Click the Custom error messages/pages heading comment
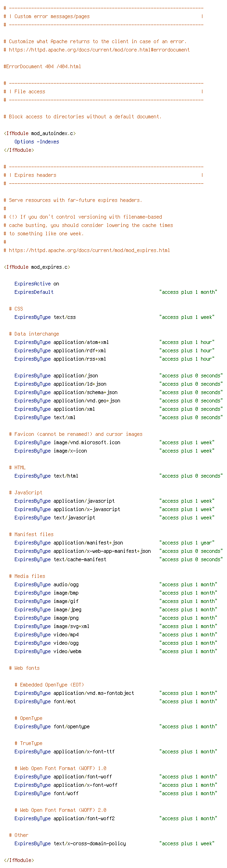 [49, 16]
